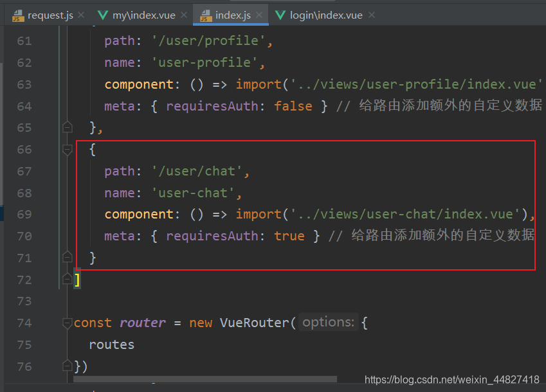Close the index.js tab
The width and height of the screenshot is (546, 392).
[x=259, y=15]
